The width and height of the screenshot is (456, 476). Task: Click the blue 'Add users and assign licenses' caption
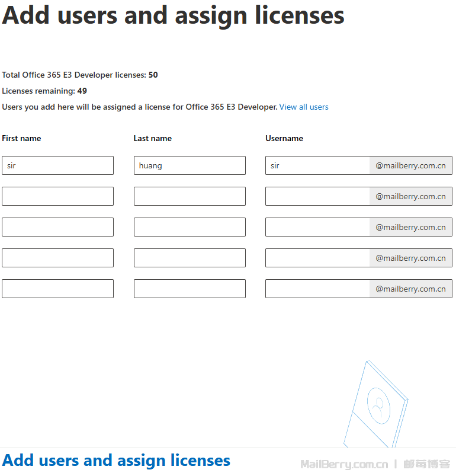tap(116, 461)
